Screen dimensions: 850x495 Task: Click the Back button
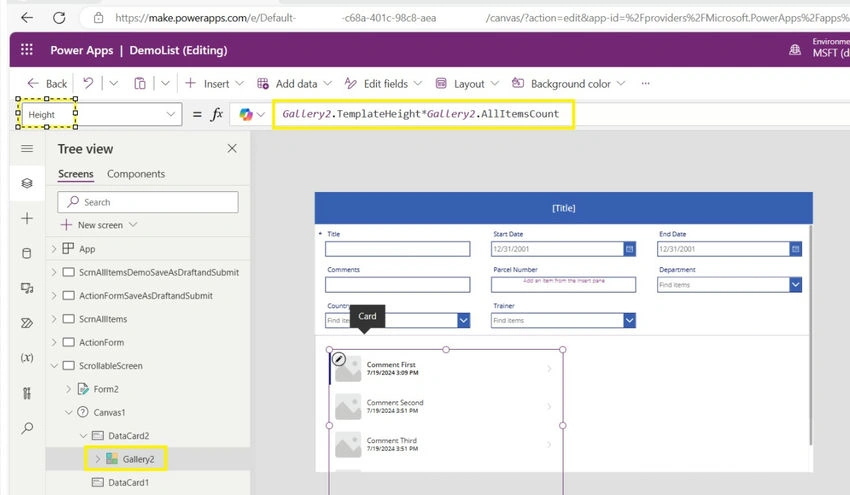click(47, 83)
